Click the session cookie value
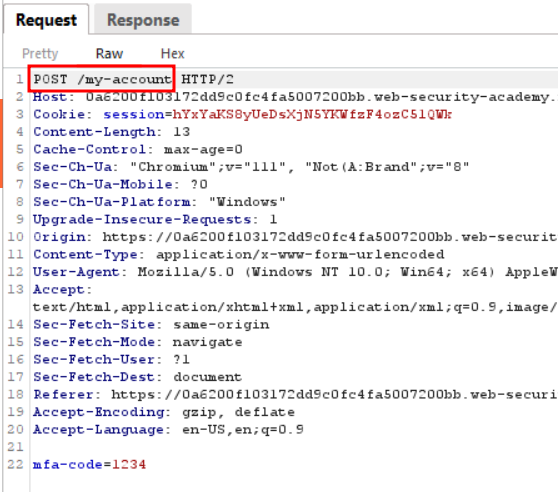Viewport: 558px width, 492px height. (x=312, y=114)
